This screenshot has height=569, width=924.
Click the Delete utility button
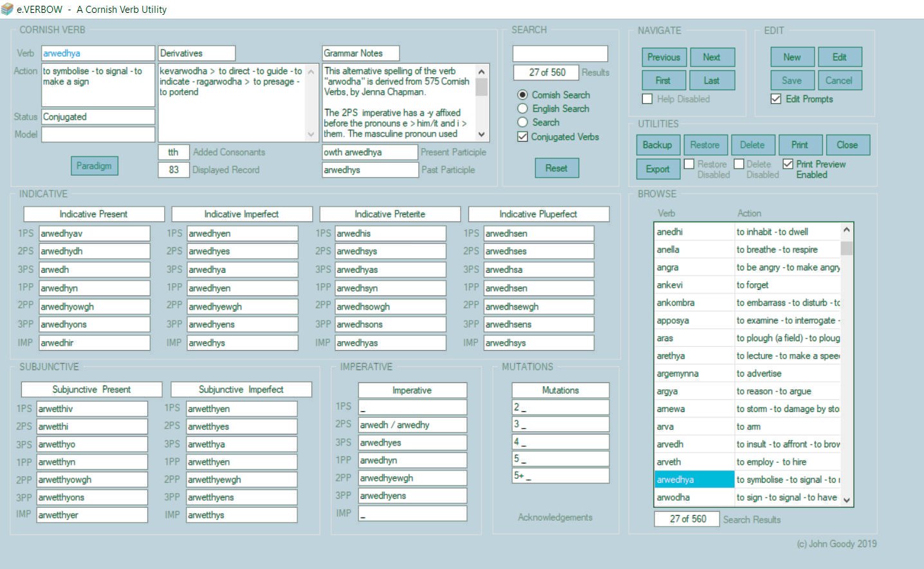click(x=753, y=145)
